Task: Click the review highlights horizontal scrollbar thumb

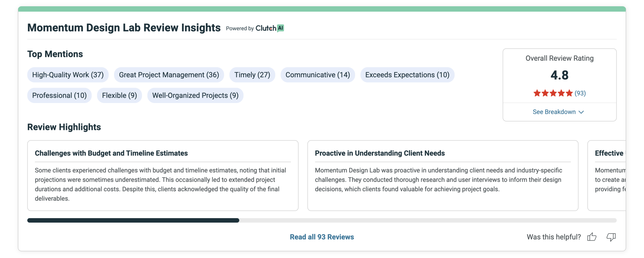Action: [133, 220]
